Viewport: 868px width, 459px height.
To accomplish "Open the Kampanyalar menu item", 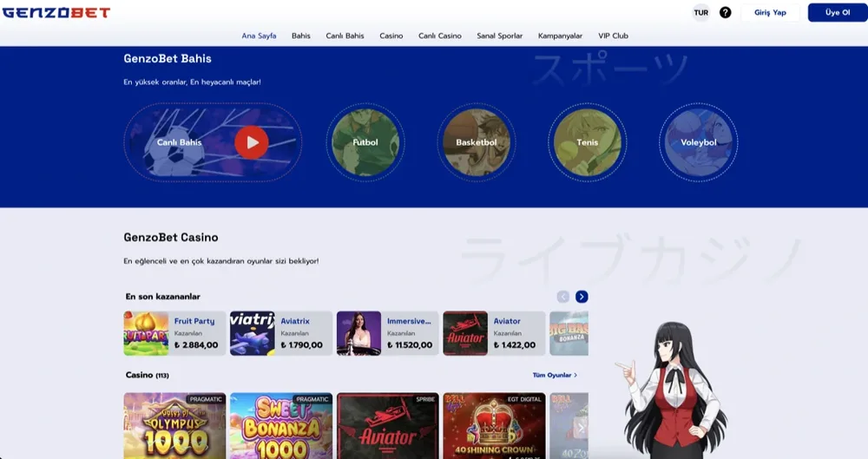I will pos(560,36).
